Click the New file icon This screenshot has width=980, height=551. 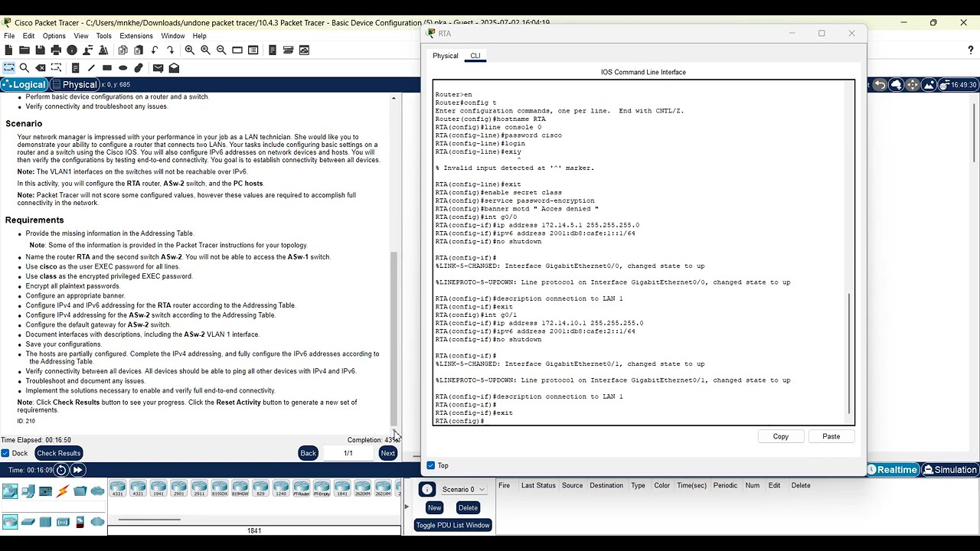8,50
